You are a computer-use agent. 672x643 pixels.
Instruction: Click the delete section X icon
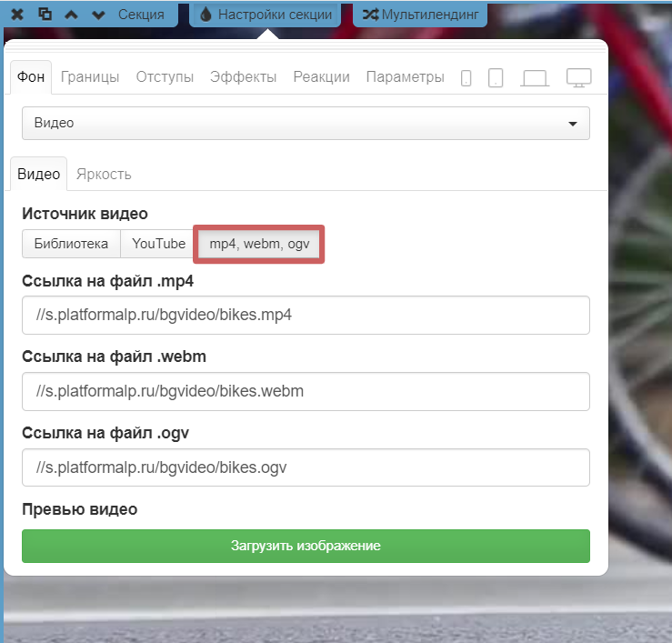tap(17, 15)
